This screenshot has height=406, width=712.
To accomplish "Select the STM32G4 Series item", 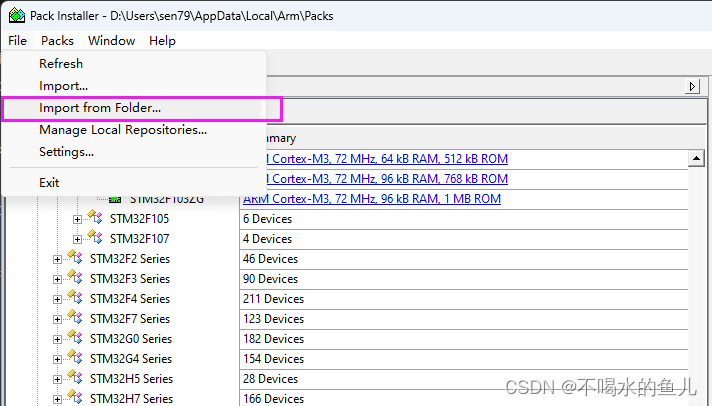I will point(131,359).
